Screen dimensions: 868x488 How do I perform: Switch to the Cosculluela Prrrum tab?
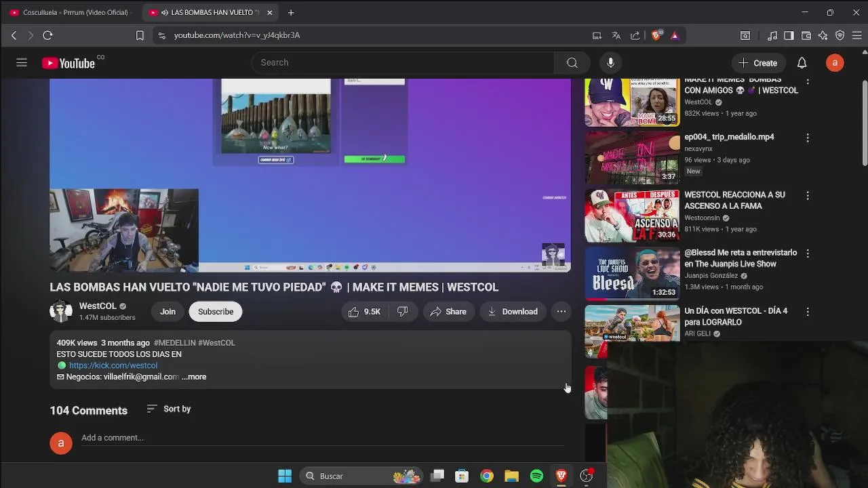tap(71, 12)
